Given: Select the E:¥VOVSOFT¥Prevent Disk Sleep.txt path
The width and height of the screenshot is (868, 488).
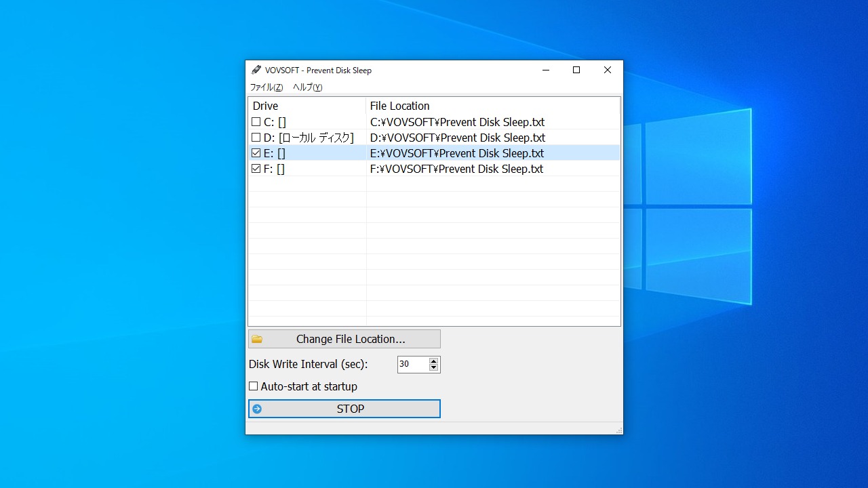Looking at the screenshot, I should click(x=457, y=153).
